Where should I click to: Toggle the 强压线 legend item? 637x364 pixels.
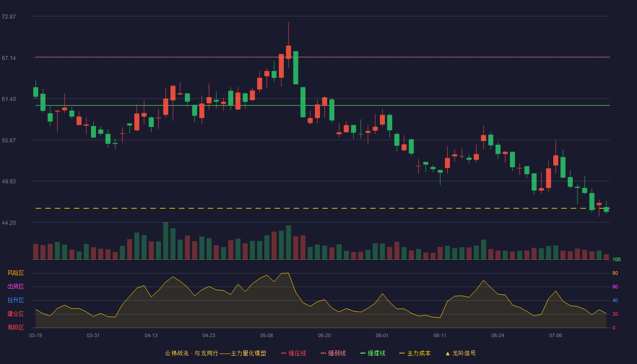coord(293,353)
